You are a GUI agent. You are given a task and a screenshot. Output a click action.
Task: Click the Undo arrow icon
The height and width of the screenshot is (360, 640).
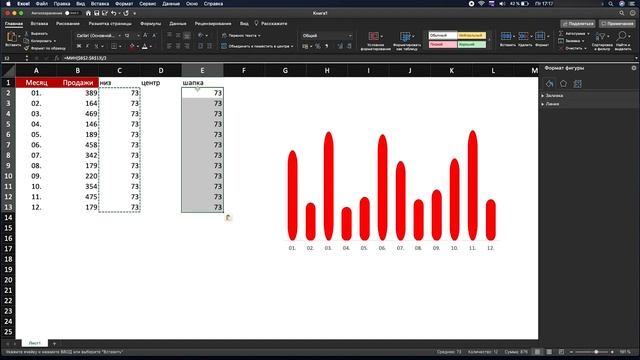[x=113, y=13]
